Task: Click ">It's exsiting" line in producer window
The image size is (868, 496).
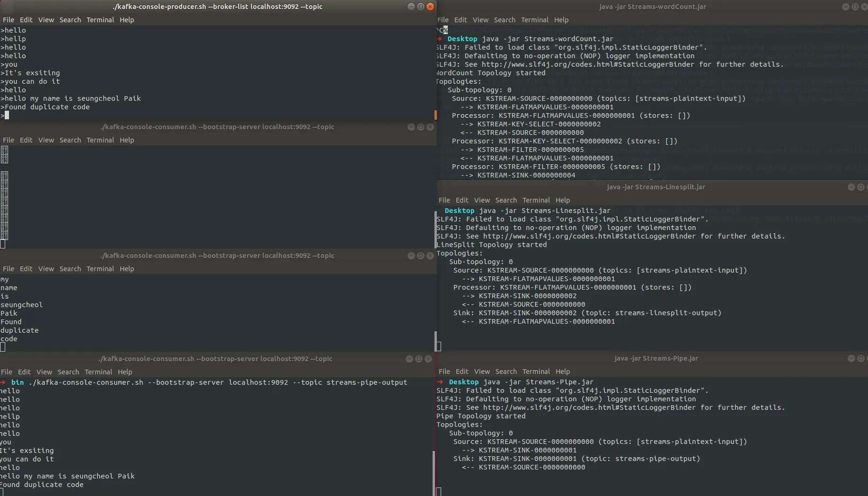Action: click(30, 73)
